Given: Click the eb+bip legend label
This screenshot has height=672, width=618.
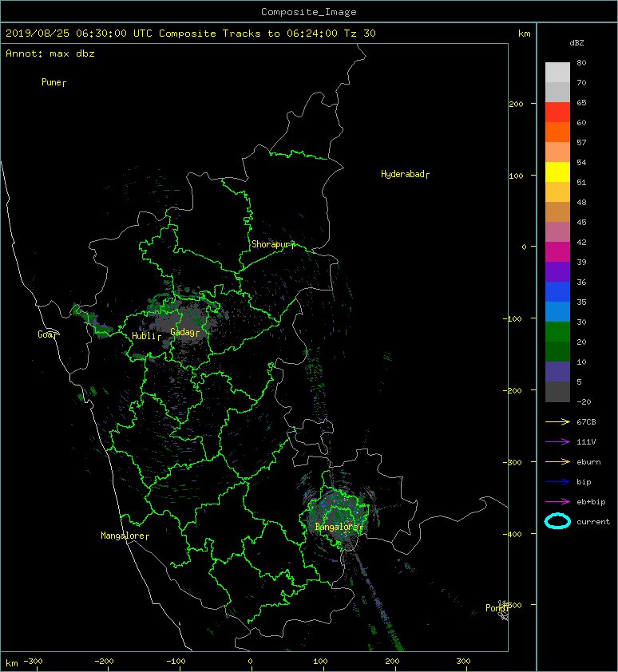Looking at the screenshot, I should point(591,502).
